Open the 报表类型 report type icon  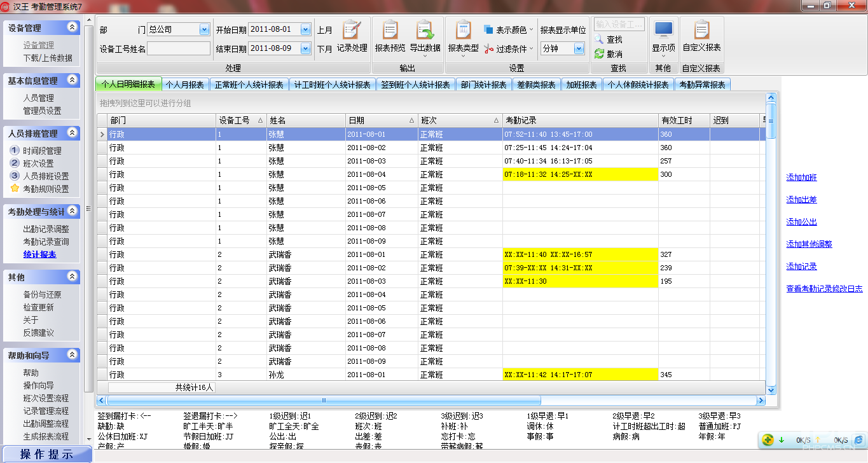[x=463, y=31]
